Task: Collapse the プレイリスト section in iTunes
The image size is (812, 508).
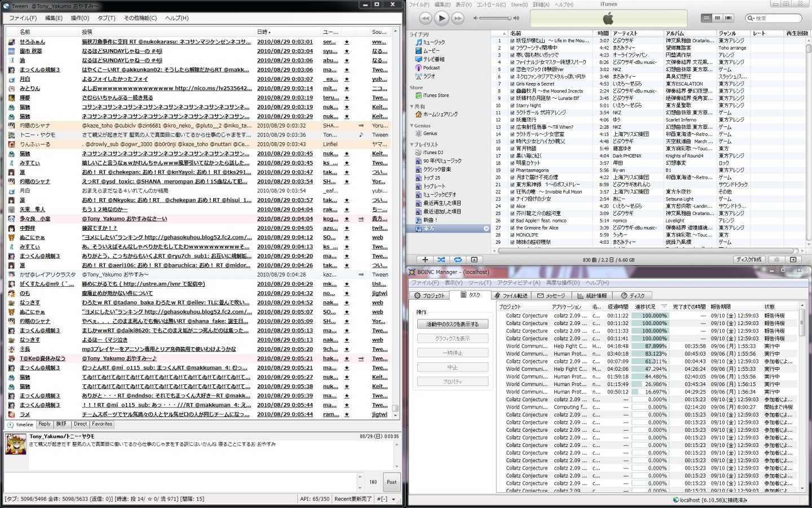Action: (412, 144)
